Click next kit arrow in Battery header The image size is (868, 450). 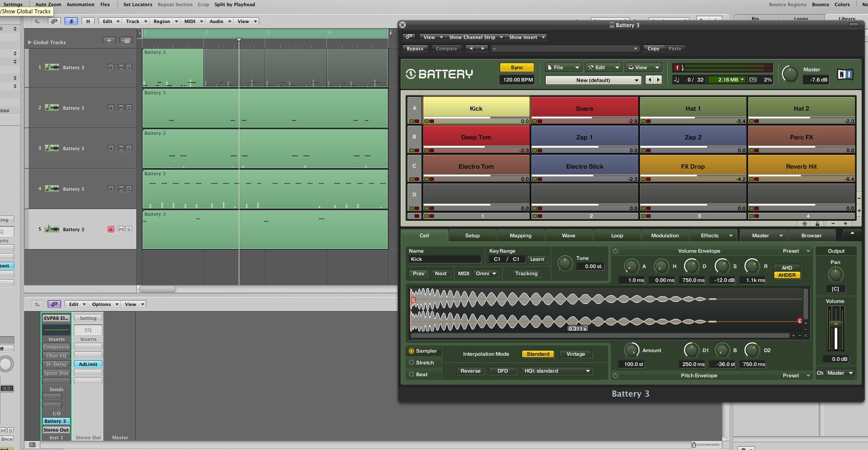click(x=658, y=80)
